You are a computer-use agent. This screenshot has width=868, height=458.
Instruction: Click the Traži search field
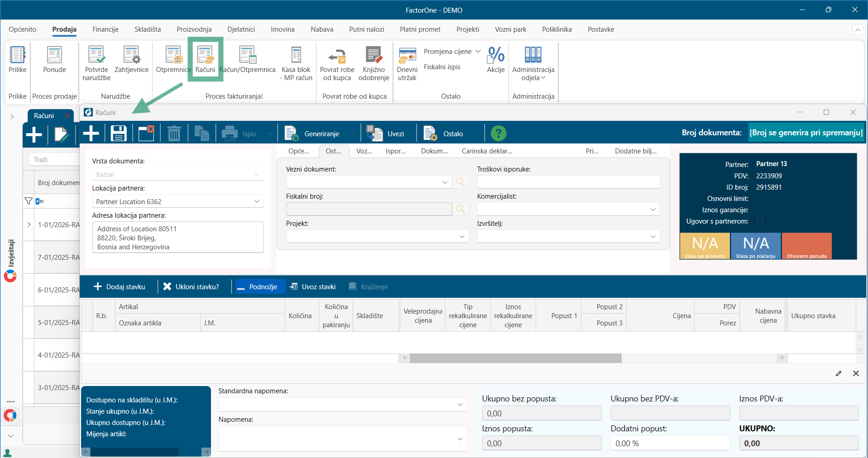click(54, 160)
